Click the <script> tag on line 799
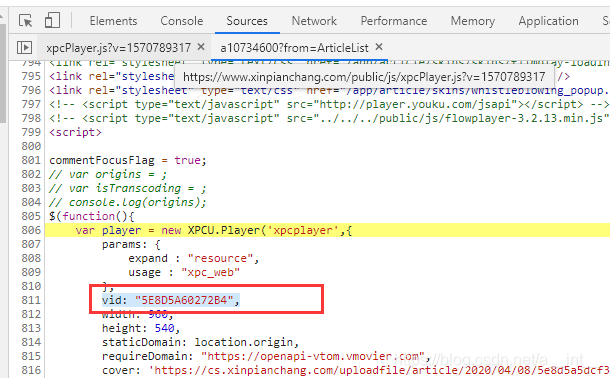Screen dimensions: 610x378 (75, 132)
